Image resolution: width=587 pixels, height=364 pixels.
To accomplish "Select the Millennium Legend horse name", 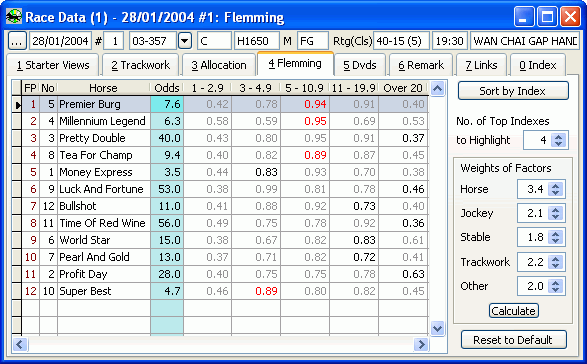I will click(x=102, y=121).
